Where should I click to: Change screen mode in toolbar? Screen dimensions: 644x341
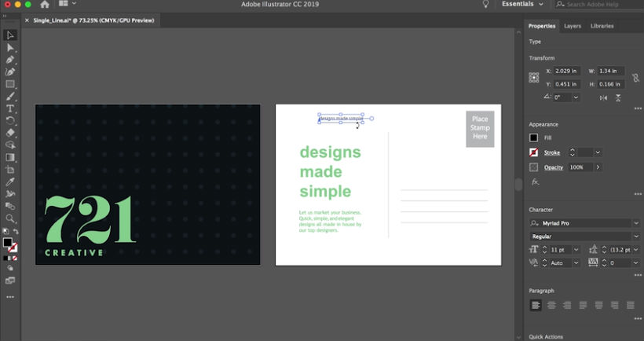(x=10, y=281)
